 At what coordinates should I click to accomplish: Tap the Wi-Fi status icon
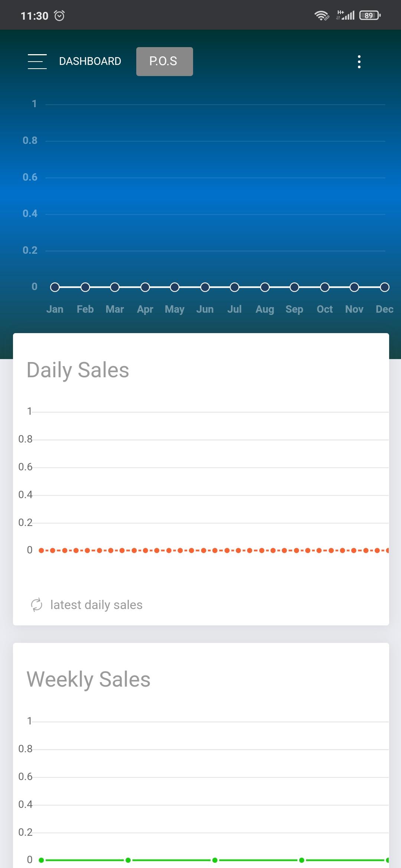pyautogui.click(x=322, y=16)
